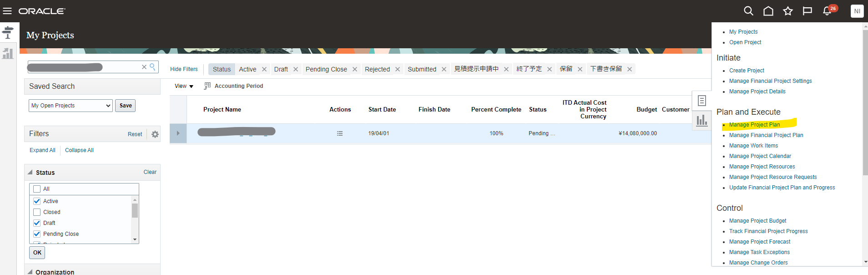Click scroll-down arrow of Tasks panel
This screenshot has height=275, width=868.
click(x=865, y=262)
